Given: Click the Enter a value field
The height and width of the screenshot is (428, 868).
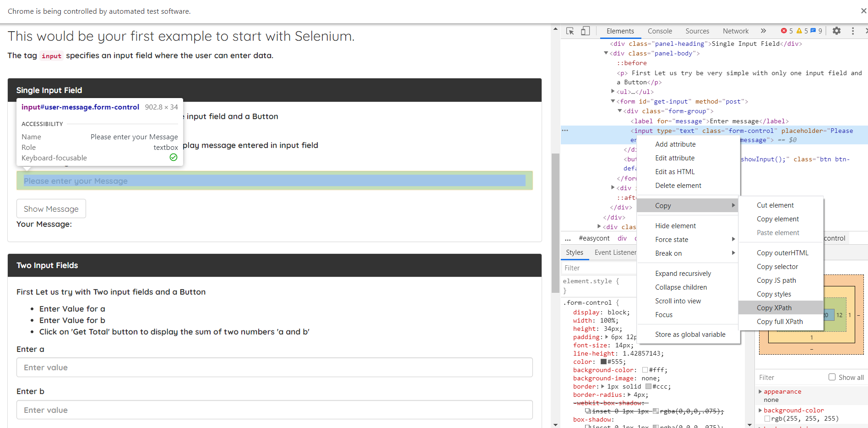Looking at the screenshot, I should [275, 367].
